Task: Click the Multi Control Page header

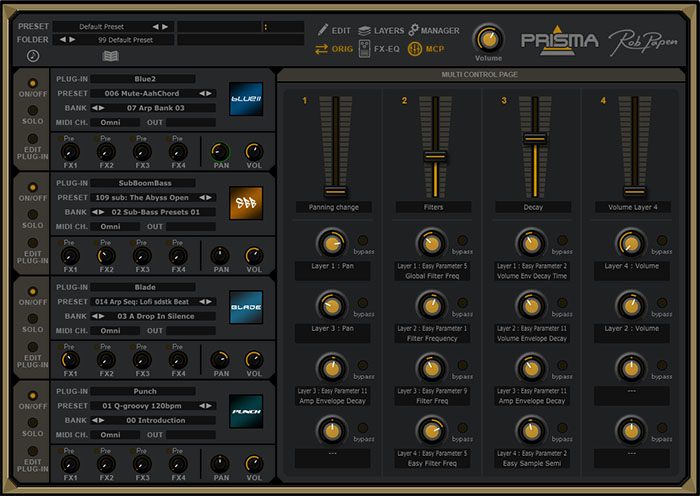Action: point(480,75)
